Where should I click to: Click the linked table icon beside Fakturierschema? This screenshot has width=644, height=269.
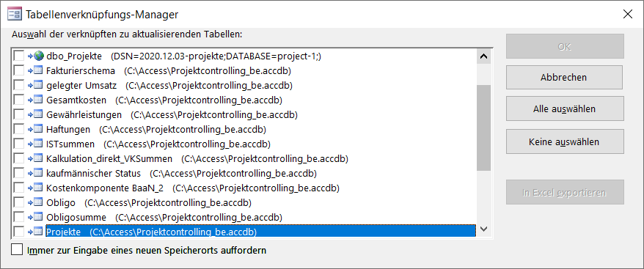(x=39, y=70)
